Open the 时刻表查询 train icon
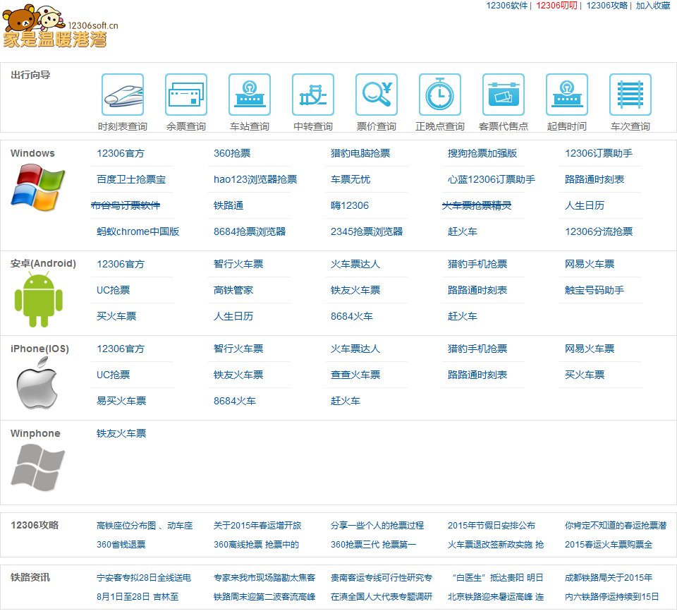 tap(123, 95)
